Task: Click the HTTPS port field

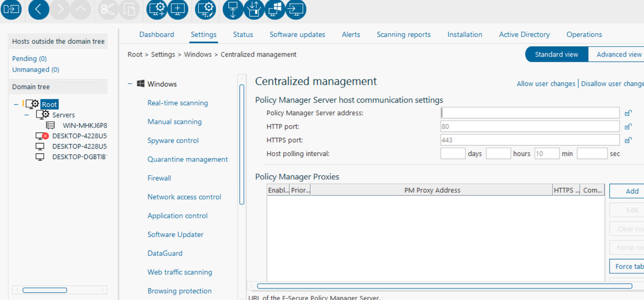Action: [530, 140]
